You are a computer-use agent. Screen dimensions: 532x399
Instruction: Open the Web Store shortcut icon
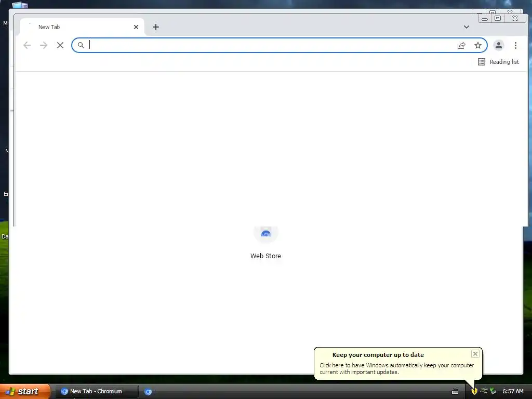click(265, 234)
